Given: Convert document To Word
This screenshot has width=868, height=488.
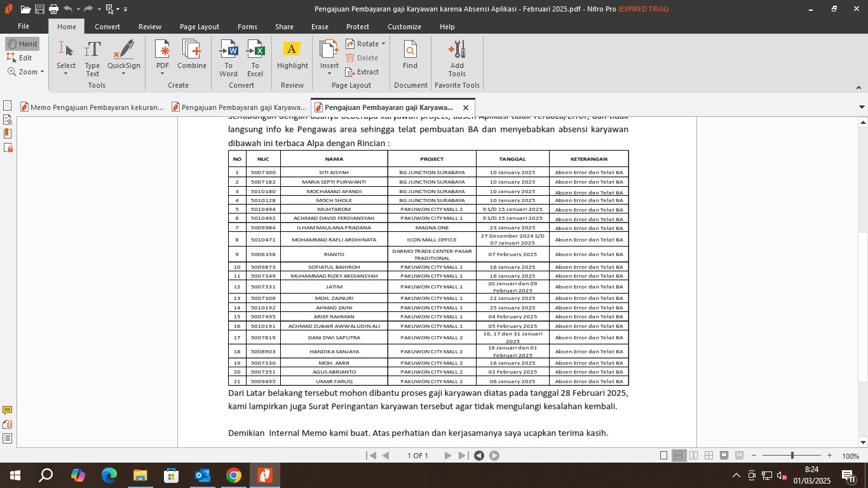Looking at the screenshot, I should coord(229,57).
